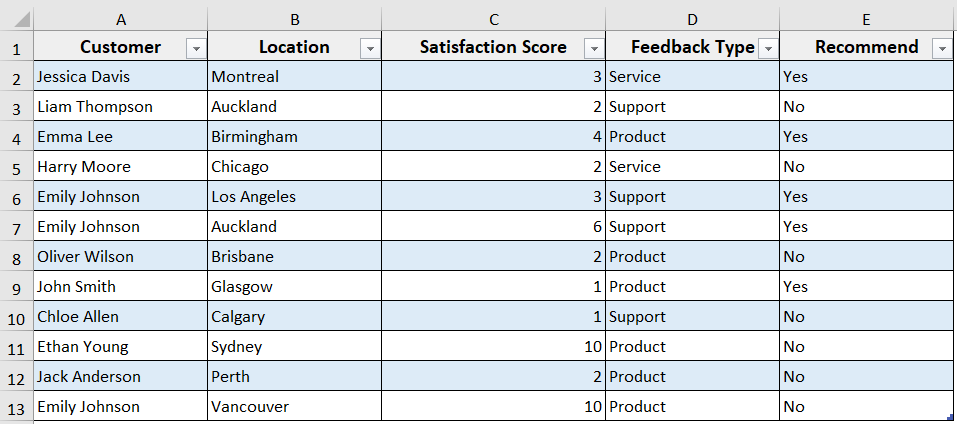The width and height of the screenshot is (957, 424).
Task: Select the Birmingham location cell
Action: click(294, 137)
